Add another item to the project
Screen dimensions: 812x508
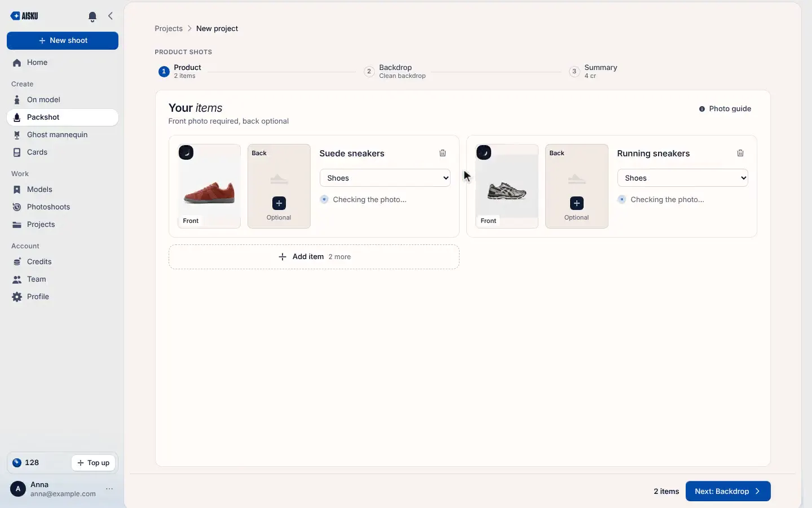click(x=314, y=257)
